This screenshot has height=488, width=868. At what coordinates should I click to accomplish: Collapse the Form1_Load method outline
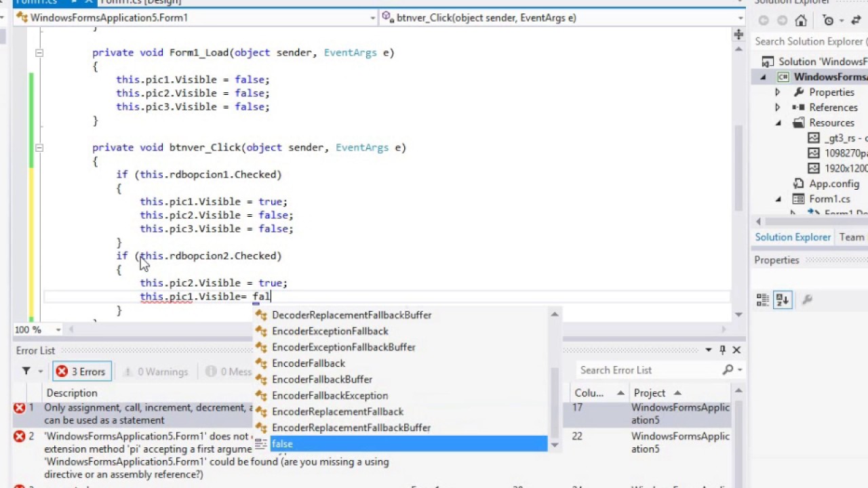point(39,52)
